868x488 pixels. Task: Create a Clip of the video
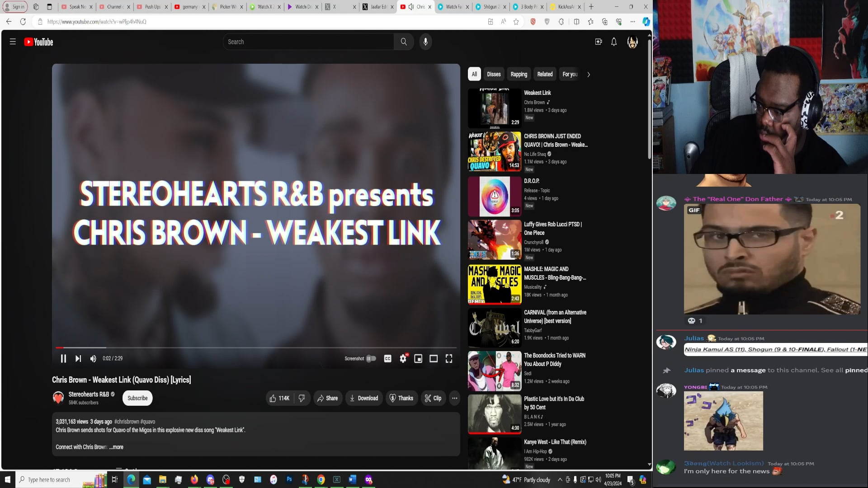click(433, 398)
